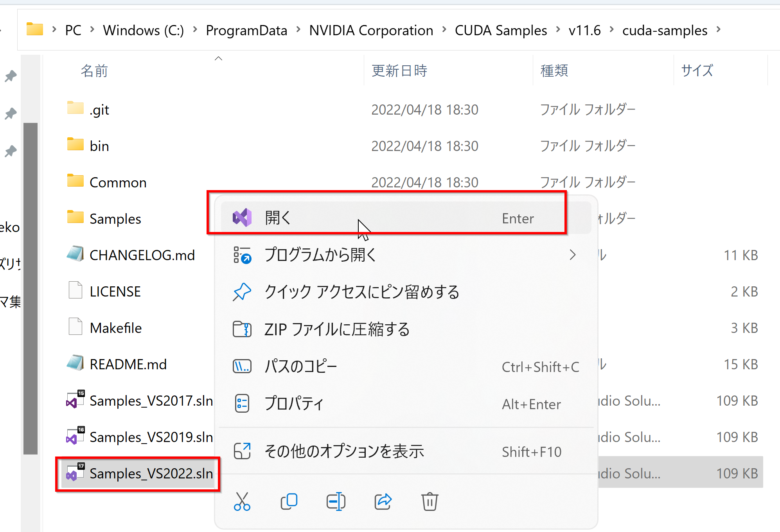Select the Samples_VS2019.sln file name
780x532 pixels.
151,437
